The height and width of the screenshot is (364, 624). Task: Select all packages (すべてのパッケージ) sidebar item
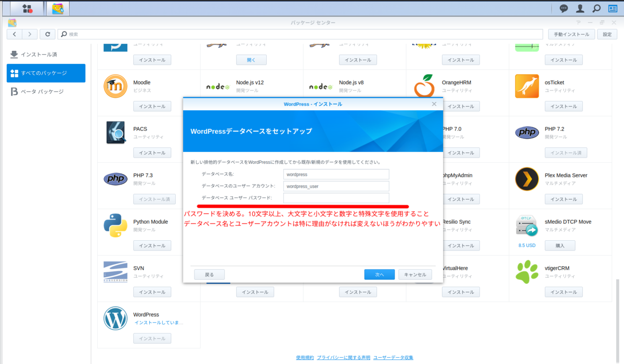tap(46, 73)
